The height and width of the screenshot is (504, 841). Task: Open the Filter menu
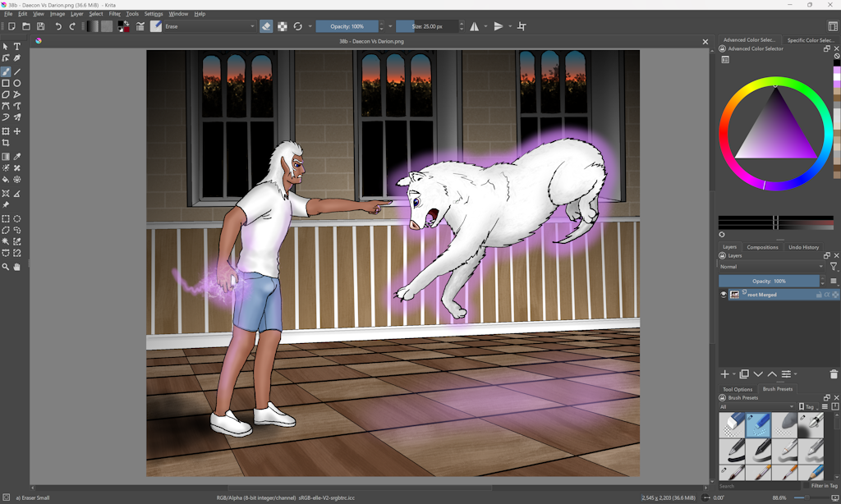click(115, 14)
